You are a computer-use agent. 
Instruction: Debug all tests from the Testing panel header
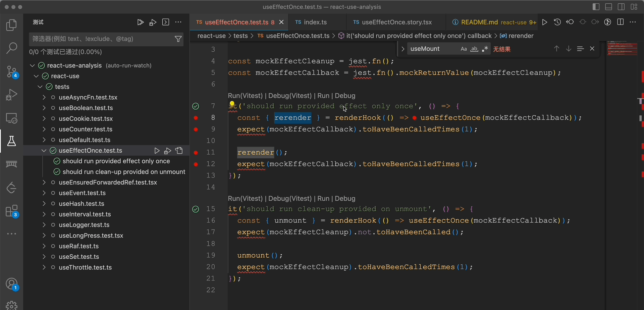coord(153,22)
